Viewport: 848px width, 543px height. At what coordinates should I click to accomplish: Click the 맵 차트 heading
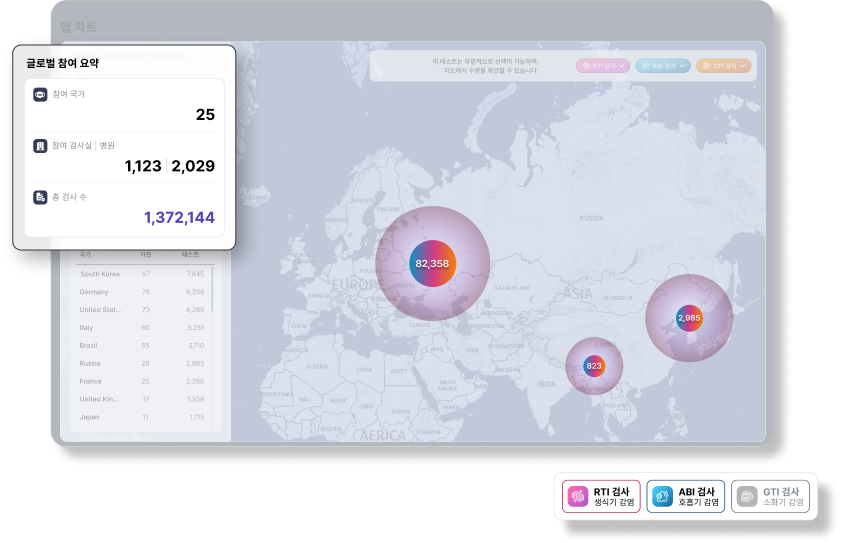click(x=78, y=27)
